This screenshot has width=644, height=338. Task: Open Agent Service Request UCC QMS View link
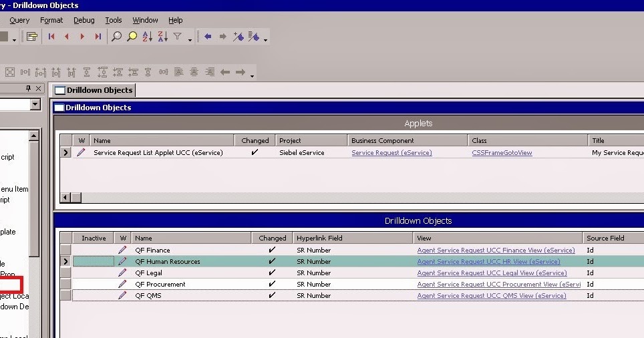click(x=491, y=295)
